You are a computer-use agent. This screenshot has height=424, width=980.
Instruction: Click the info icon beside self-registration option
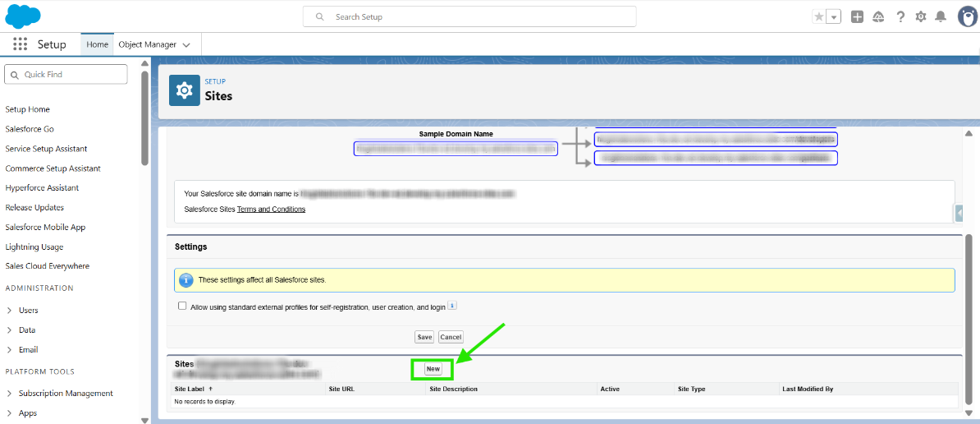(x=452, y=306)
